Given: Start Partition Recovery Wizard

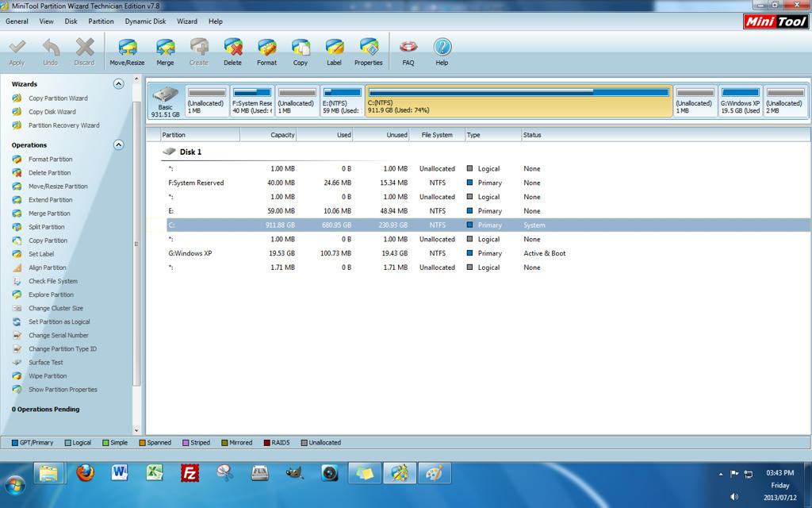Looking at the screenshot, I should [x=63, y=125].
